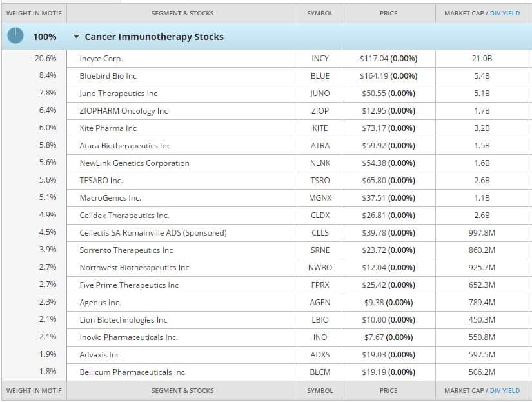Click the top WEIGHT IN MOTIF header
The width and height of the screenshot is (532, 402).
pos(34,14)
